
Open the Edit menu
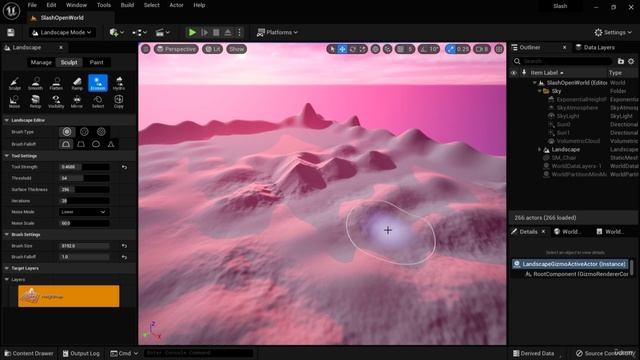click(51, 5)
